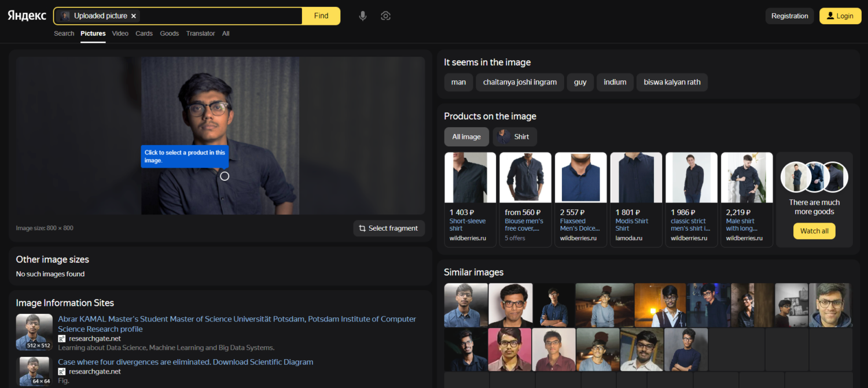Open image search via the camera icon
The width and height of the screenshot is (868, 388).
pyautogui.click(x=386, y=16)
